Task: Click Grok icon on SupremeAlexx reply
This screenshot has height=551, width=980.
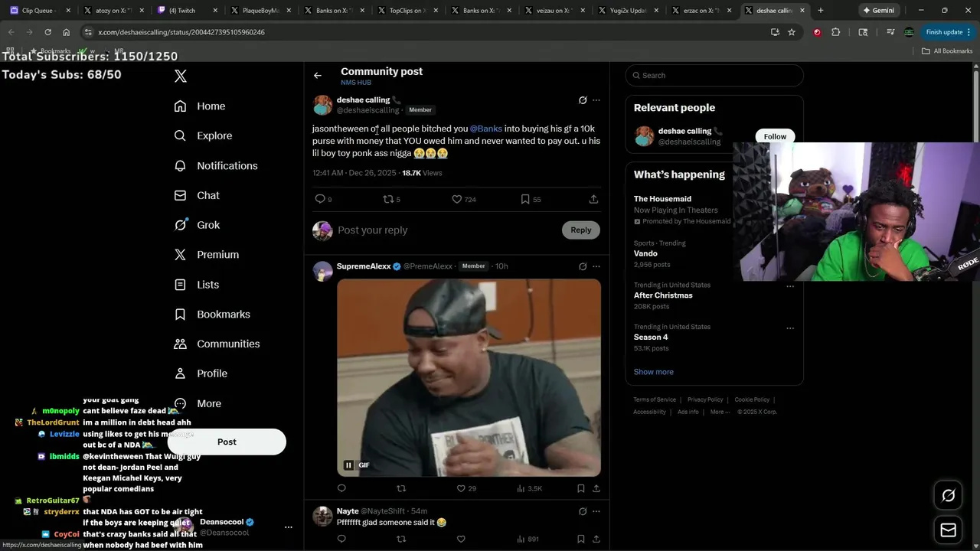Action: [x=583, y=266]
